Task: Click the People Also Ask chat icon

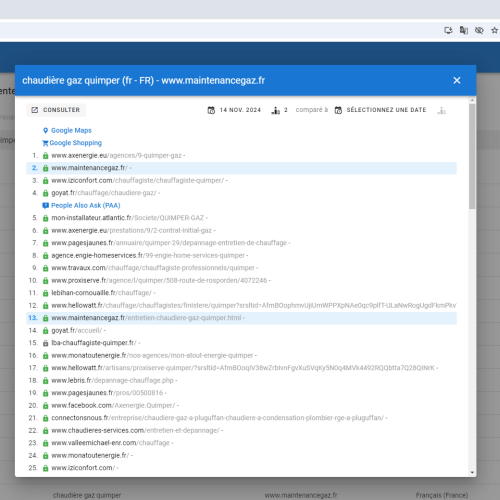Action: [45, 206]
